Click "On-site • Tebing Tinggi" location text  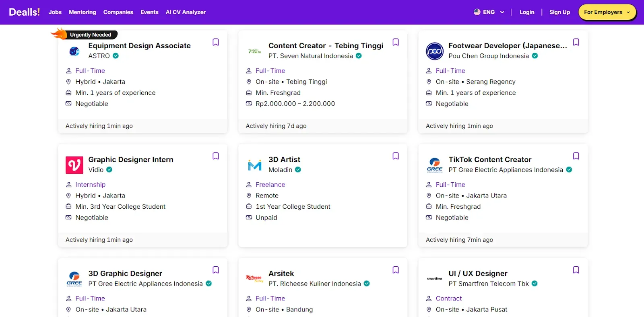click(x=291, y=82)
